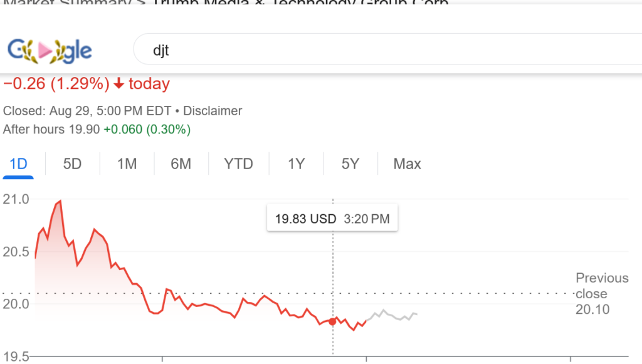Focus the search box containing djt
The width and height of the screenshot is (642, 364).
376,51
